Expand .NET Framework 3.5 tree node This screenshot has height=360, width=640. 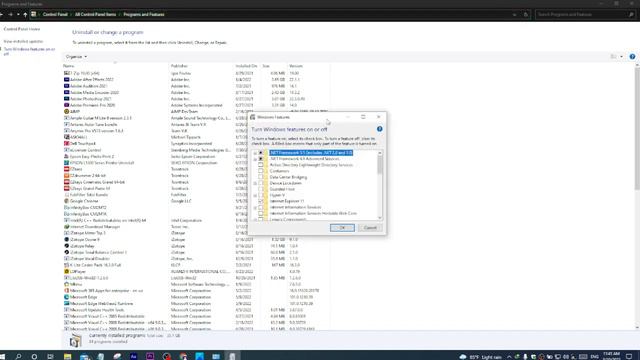click(x=256, y=153)
